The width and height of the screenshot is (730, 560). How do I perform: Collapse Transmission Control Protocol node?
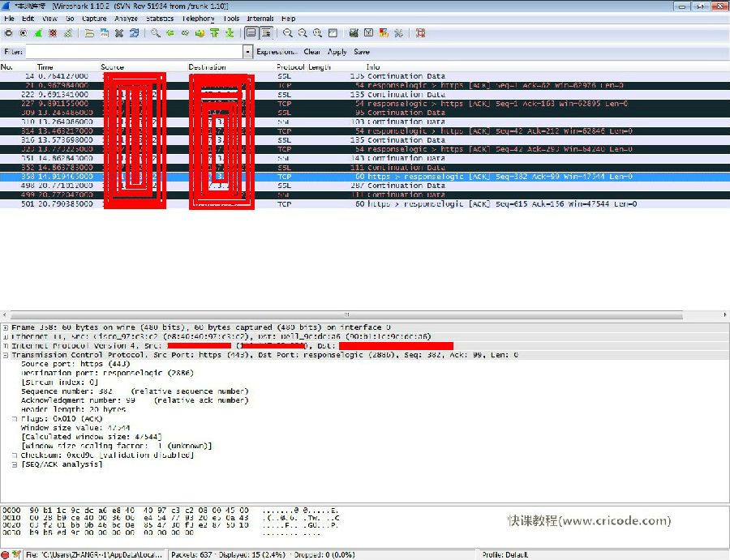(x=6, y=355)
